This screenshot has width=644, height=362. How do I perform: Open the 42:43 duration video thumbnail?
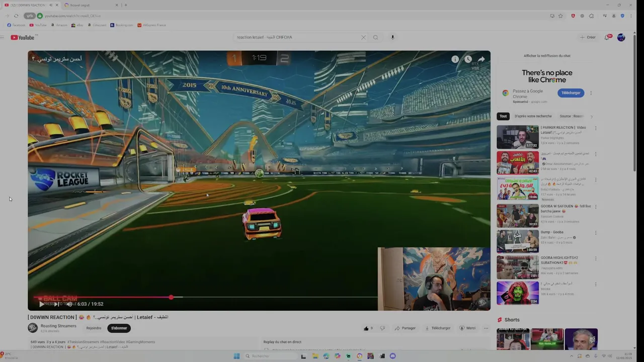click(518, 163)
